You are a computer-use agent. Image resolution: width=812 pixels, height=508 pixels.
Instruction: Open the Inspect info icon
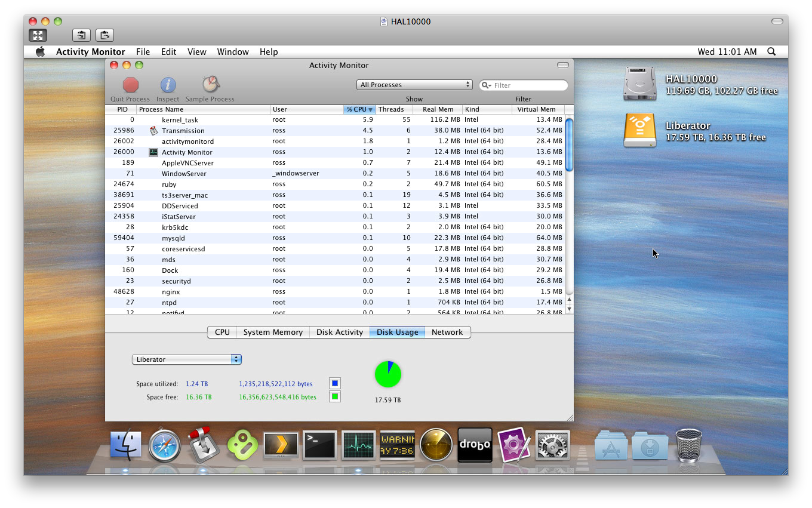click(x=168, y=85)
